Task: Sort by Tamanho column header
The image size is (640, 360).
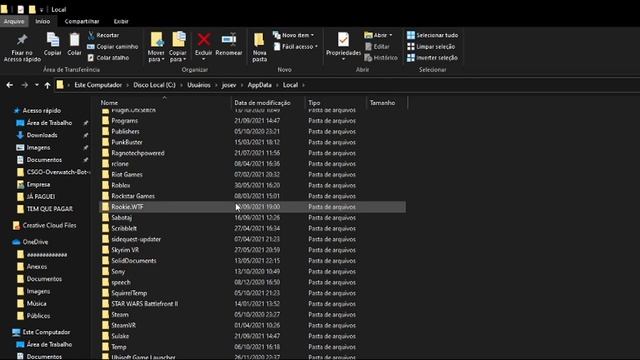Action: tap(382, 103)
